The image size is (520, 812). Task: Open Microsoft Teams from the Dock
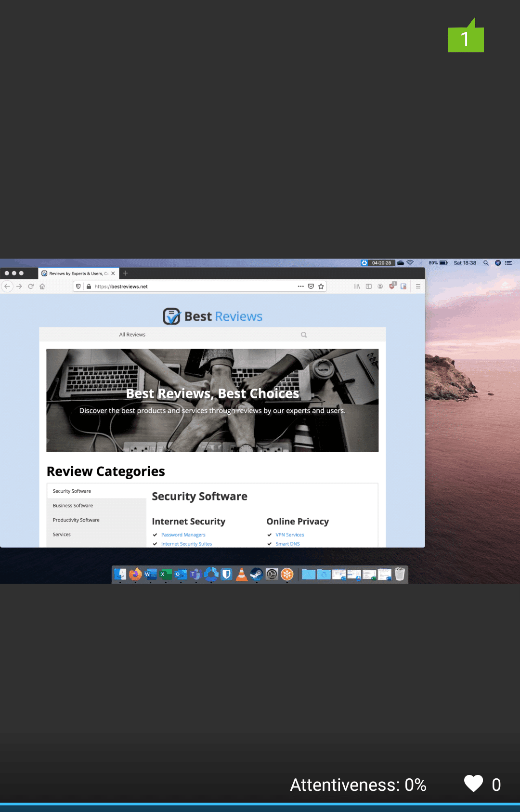[195, 574]
